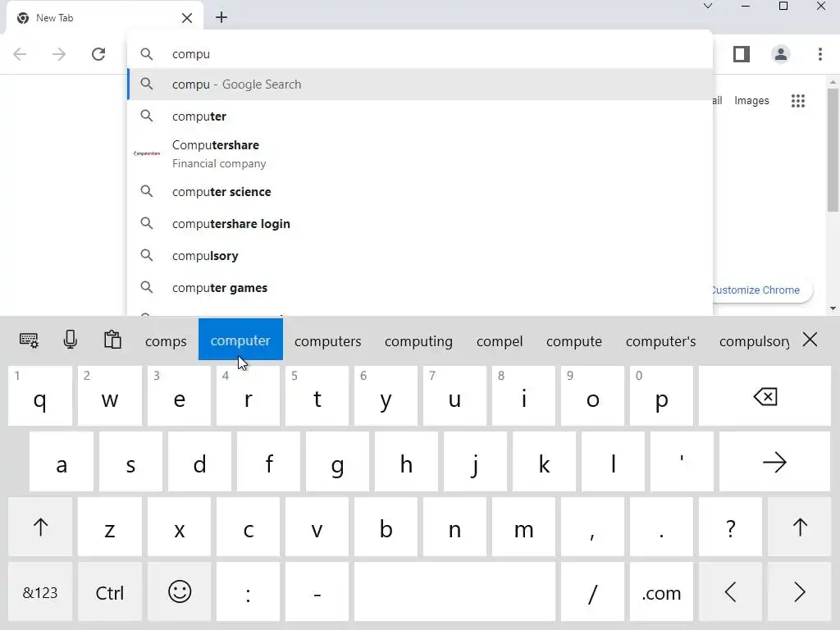Tap the right arrow cursor key
Image resolution: width=840 pixels, height=630 pixels.
pyautogui.click(x=800, y=592)
